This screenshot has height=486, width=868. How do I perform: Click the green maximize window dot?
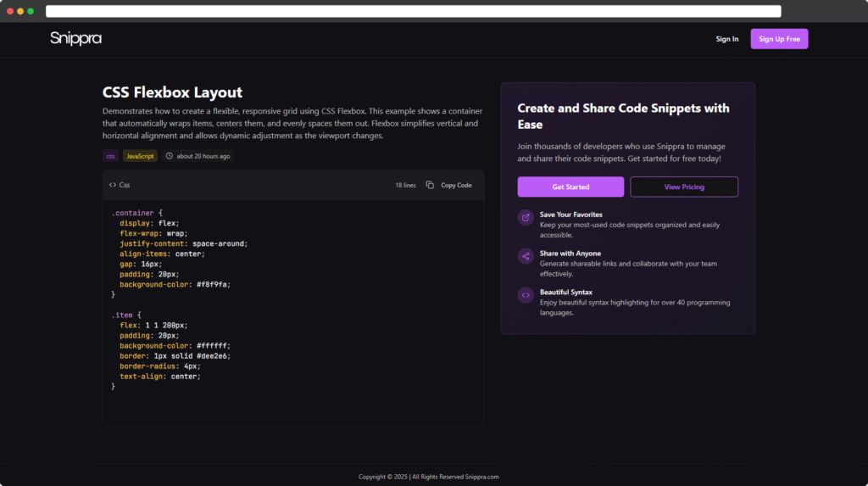click(x=31, y=11)
